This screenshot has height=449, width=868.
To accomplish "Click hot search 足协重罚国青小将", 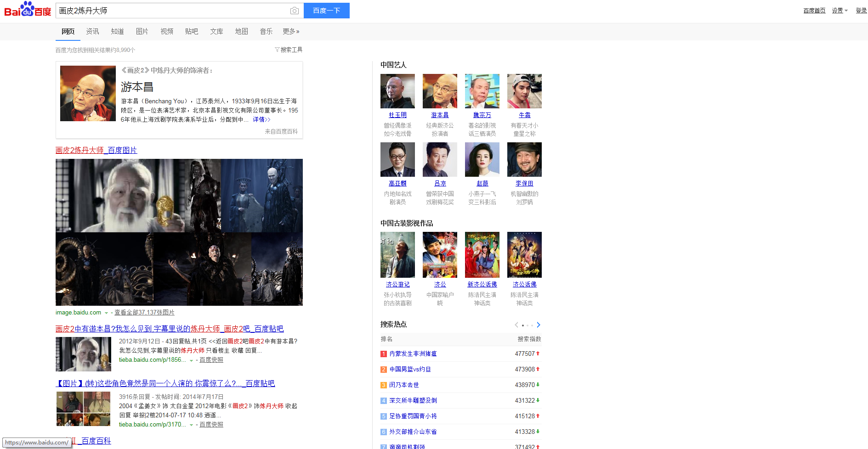I will pos(413,416).
